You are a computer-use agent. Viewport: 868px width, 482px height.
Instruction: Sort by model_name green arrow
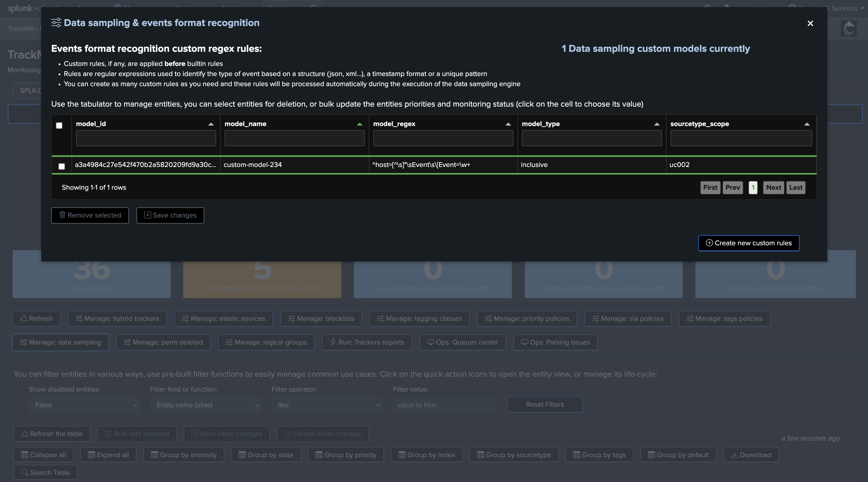point(359,124)
